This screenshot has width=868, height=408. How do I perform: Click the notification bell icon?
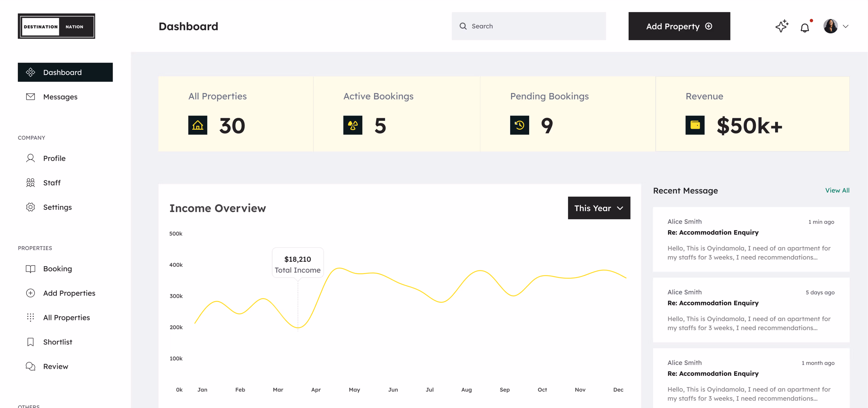(805, 27)
